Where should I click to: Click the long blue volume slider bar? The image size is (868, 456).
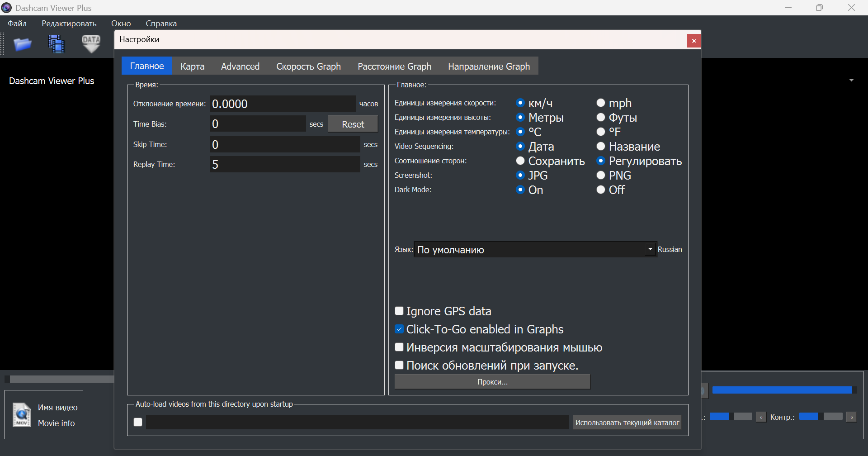click(782, 390)
